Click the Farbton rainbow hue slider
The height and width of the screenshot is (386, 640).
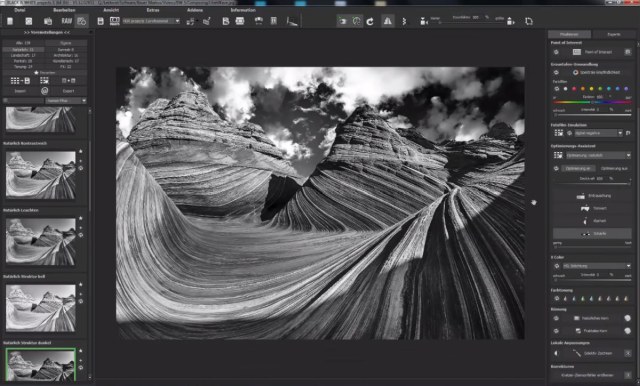coord(592,102)
